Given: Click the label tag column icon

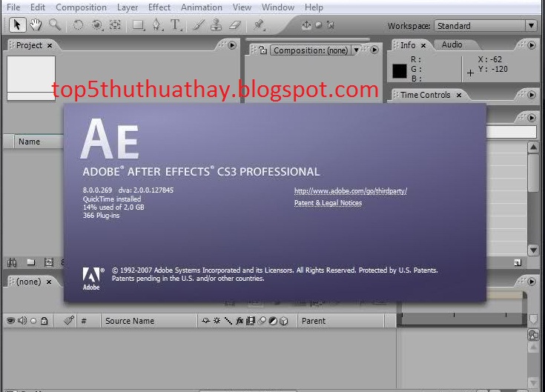Looking at the screenshot, I should click(69, 320).
